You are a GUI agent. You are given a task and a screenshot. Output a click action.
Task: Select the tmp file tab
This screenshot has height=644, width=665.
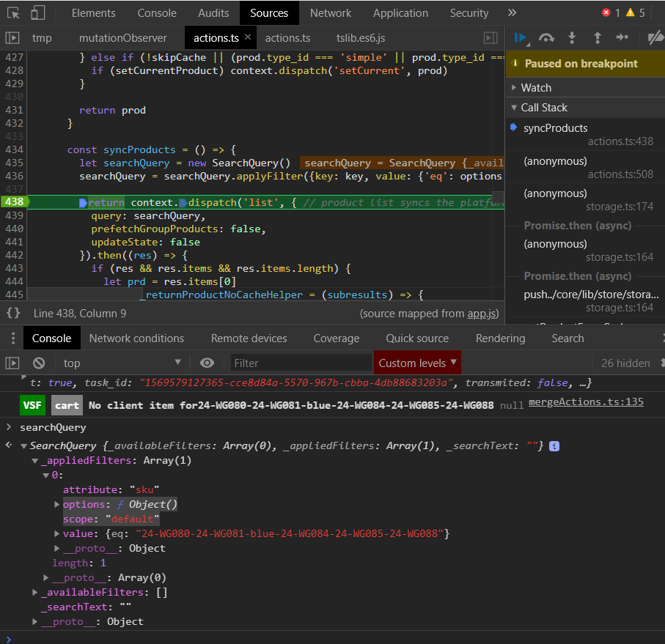coord(42,38)
